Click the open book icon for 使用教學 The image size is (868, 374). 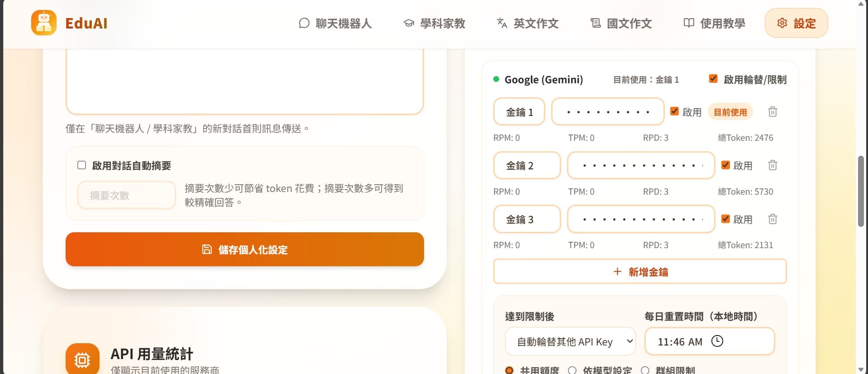[688, 23]
